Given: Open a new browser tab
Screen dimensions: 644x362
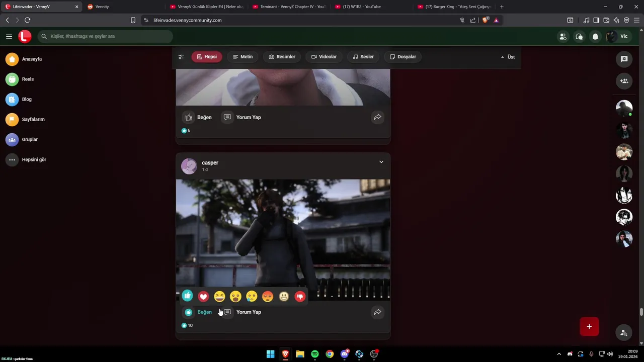Looking at the screenshot, I should 502,7.
